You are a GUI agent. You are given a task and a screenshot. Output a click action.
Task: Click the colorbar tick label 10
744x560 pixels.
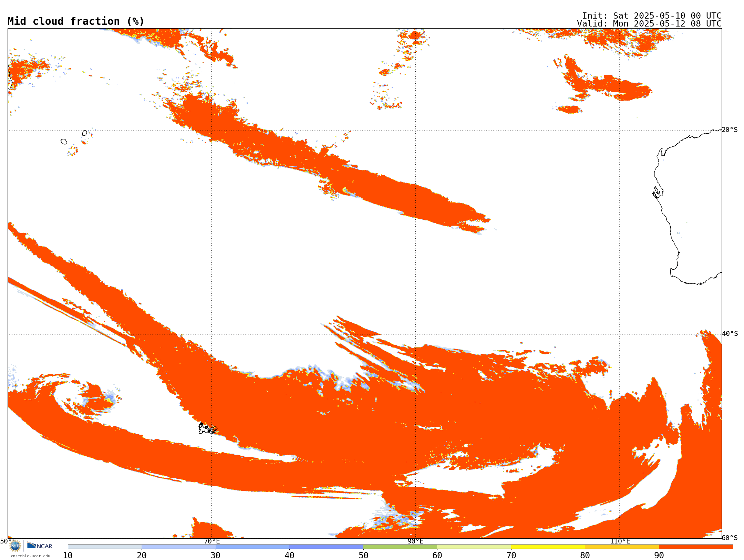click(x=68, y=555)
